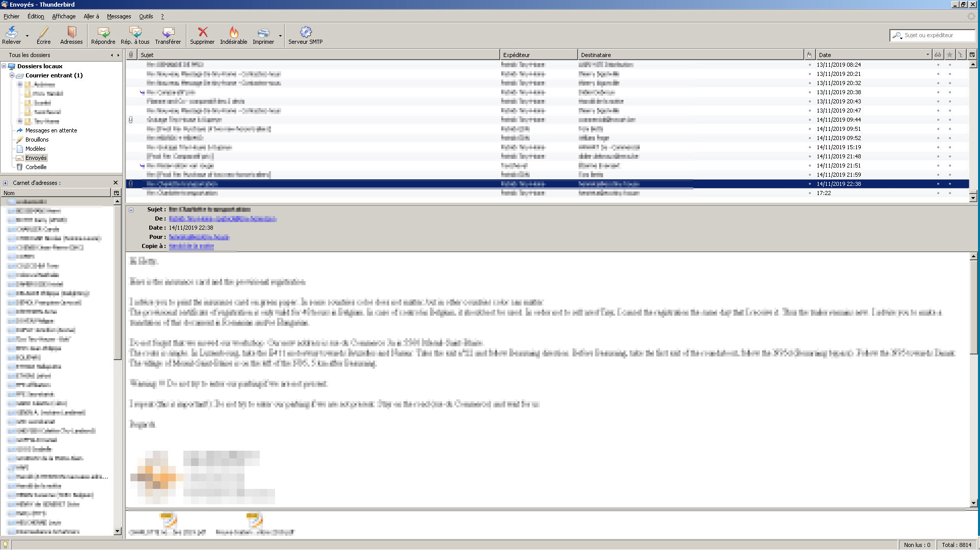Viewport: 980px width, 550px height.
Task: Open the Adresses address book
Action: pyautogui.click(x=71, y=35)
